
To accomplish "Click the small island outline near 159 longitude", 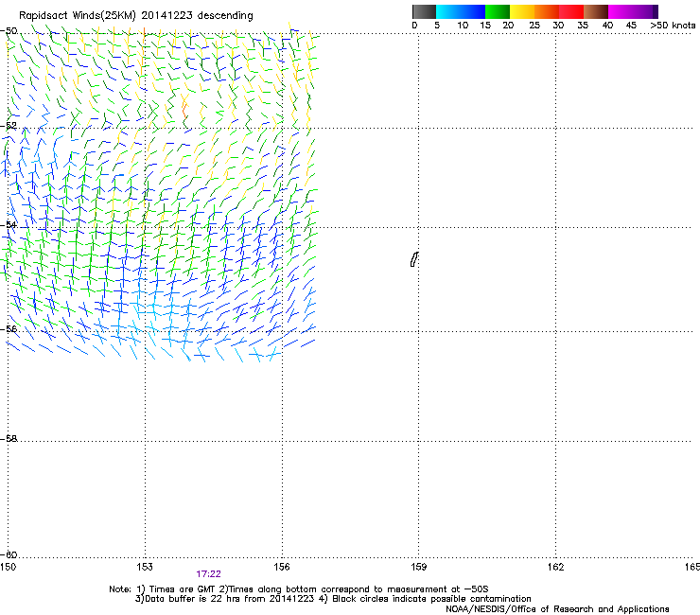I will point(413,259).
